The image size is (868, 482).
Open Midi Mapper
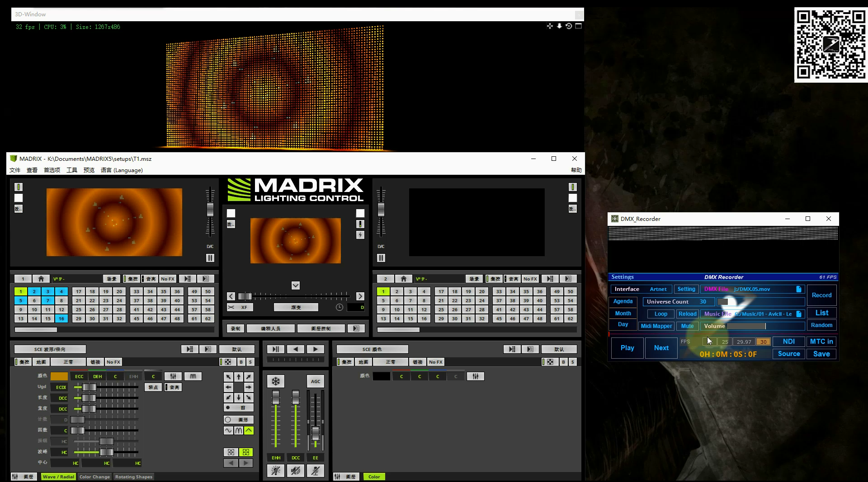[656, 326]
